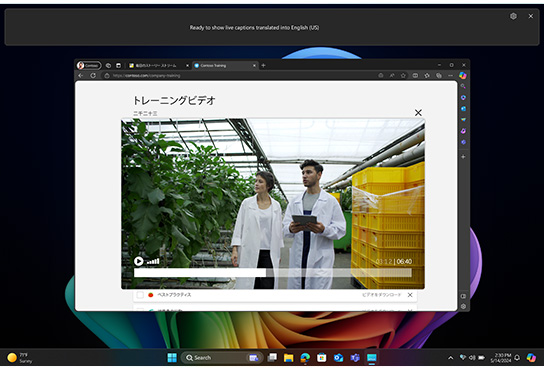Click the taskbar Search box
This screenshot has width=544, height=370.
pos(221,358)
